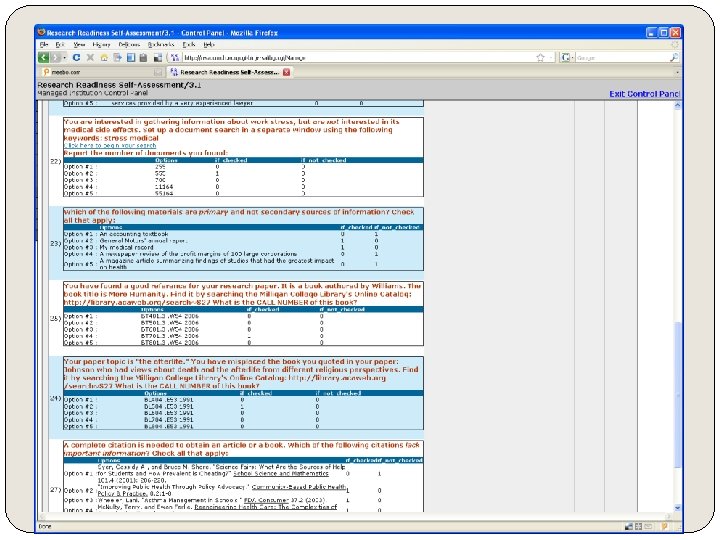Click the Firefox logo in the title bar
Image resolution: width=720 pixels, height=540 pixels.
pos(42,33)
